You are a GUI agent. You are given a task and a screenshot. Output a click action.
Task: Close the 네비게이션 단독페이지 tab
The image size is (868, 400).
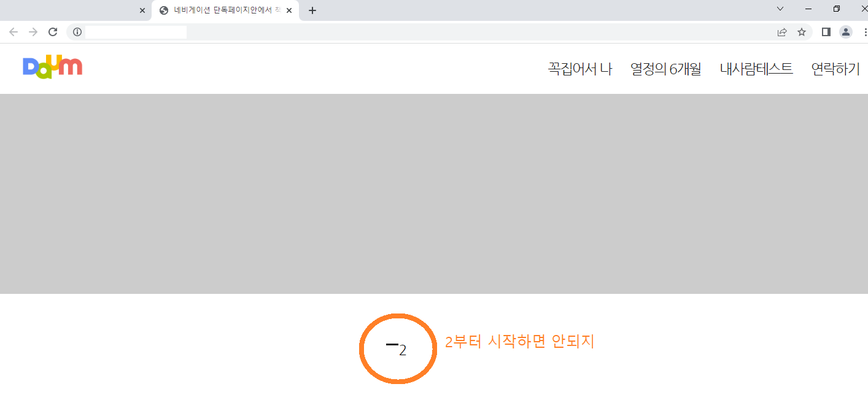(289, 10)
